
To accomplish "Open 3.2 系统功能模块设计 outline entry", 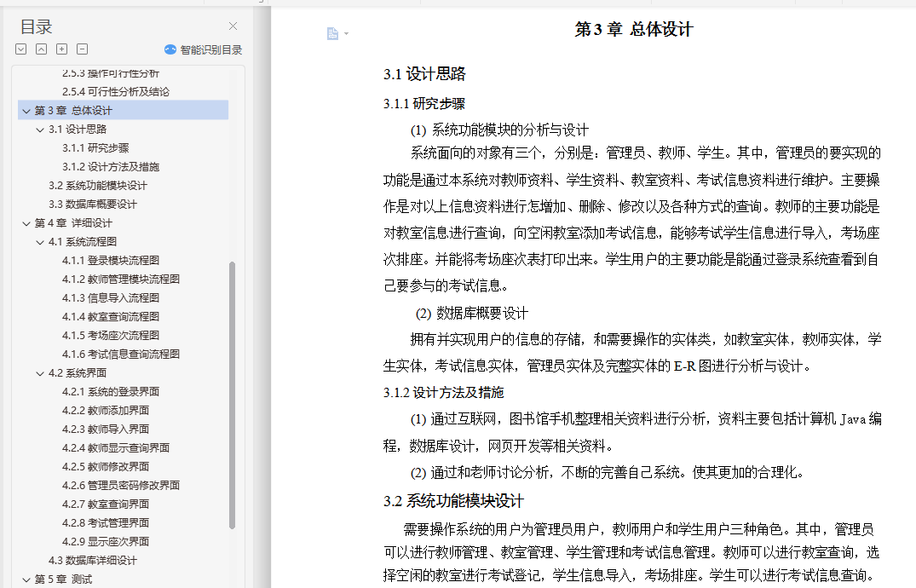I will click(x=97, y=185).
